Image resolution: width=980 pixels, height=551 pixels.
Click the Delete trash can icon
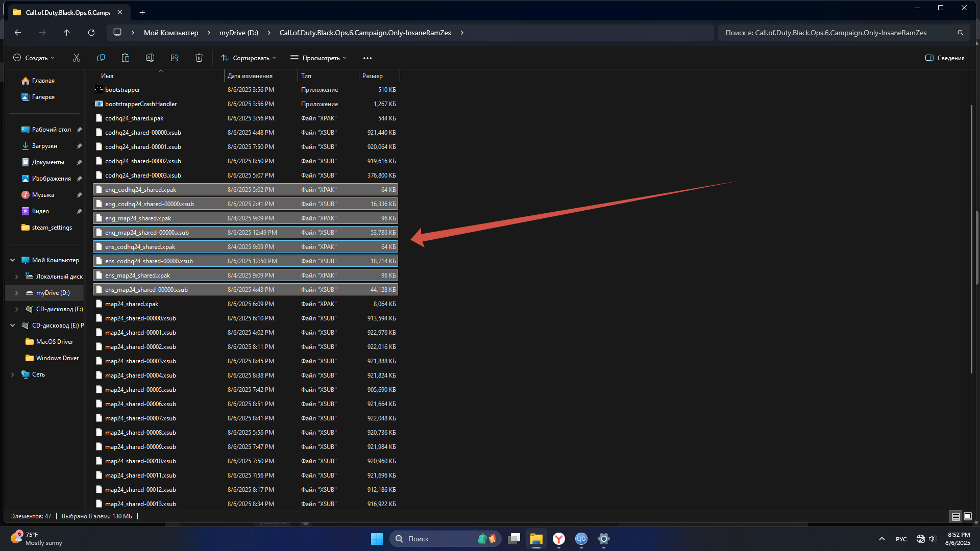[x=199, y=58]
